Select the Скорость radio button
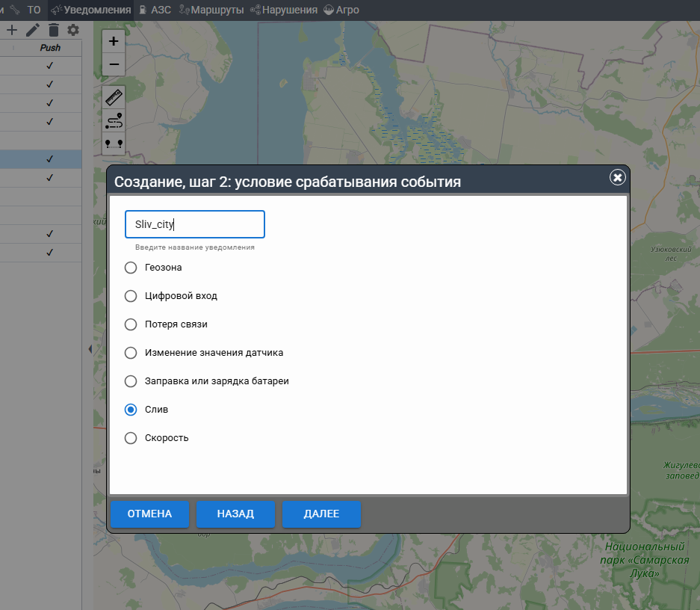 click(x=131, y=438)
